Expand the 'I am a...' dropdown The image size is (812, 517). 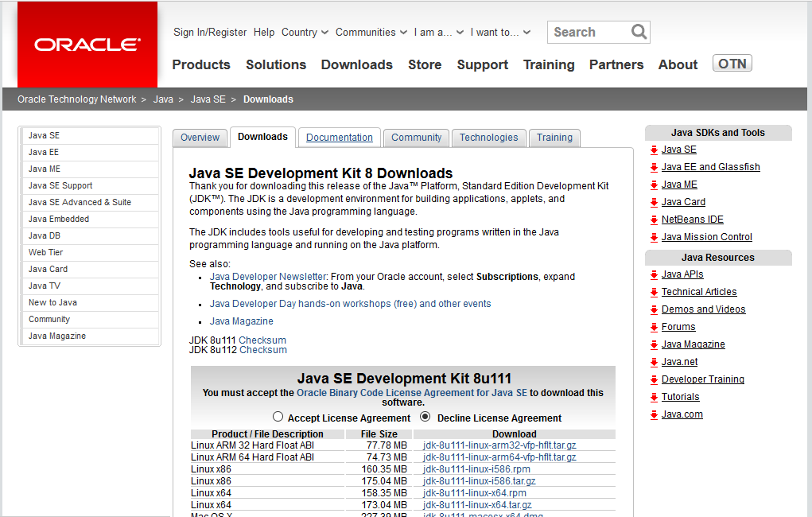coord(438,32)
